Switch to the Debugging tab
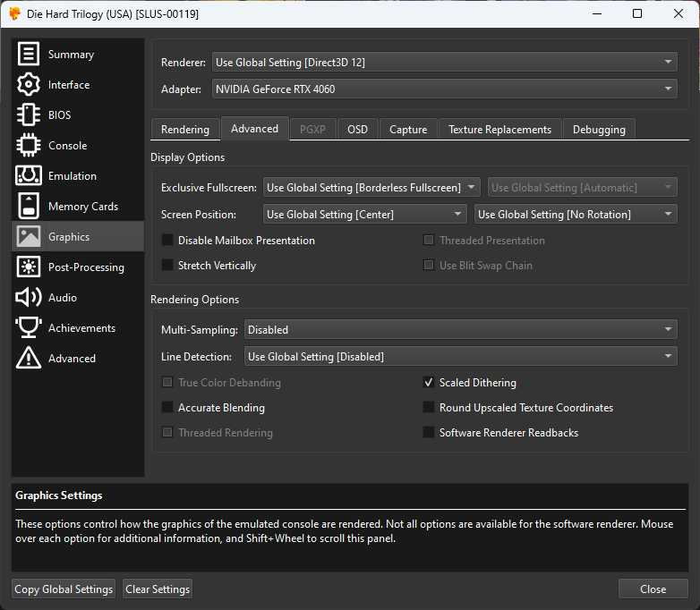Screen dimensions: 700x610 pyautogui.click(x=599, y=130)
